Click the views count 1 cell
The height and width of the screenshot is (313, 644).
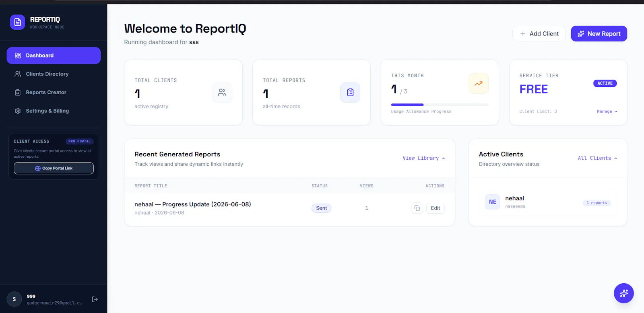pos(367,208)
